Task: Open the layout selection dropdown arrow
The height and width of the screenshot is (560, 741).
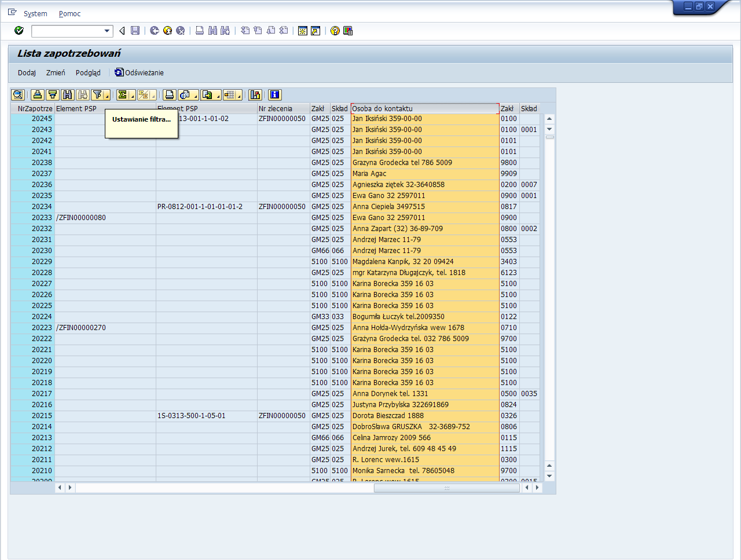Action: [240, 95]
